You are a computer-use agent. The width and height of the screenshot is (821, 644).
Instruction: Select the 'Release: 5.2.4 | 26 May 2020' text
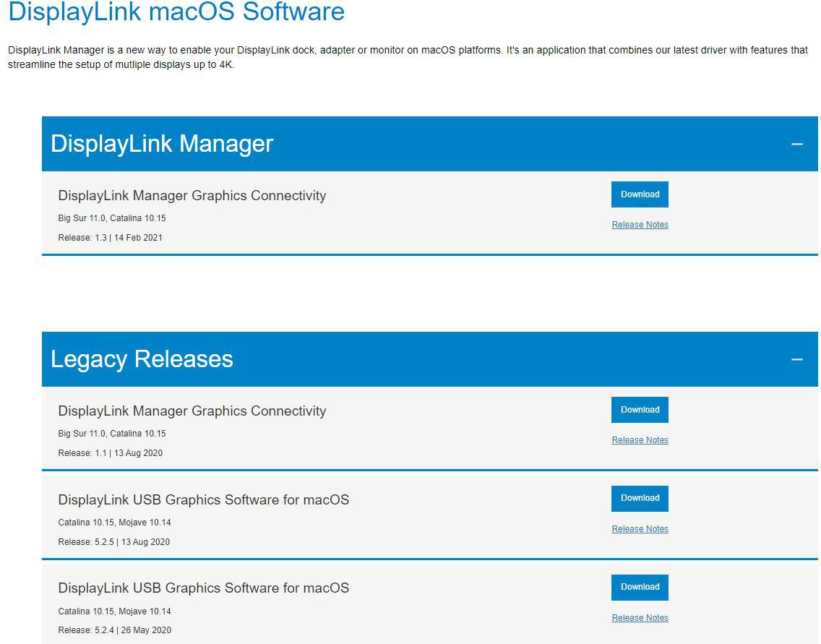[x=115, y=630]
